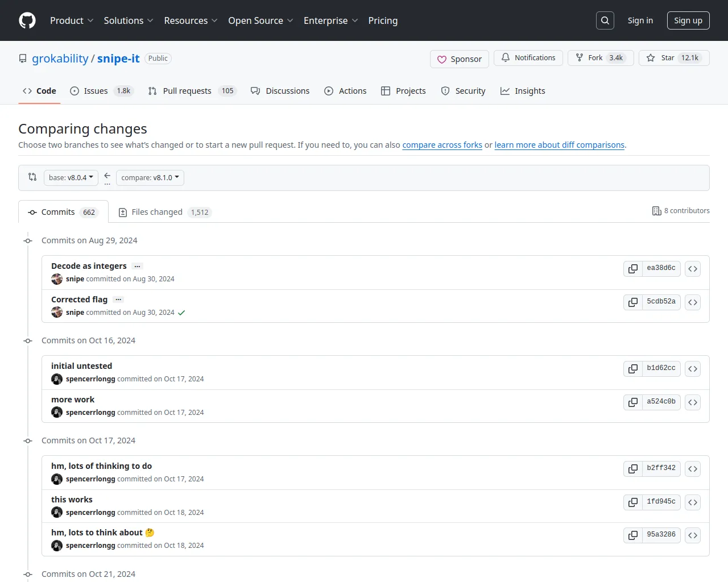Click the Sponsor button
The image size is (728, 582).
[460, 59]
